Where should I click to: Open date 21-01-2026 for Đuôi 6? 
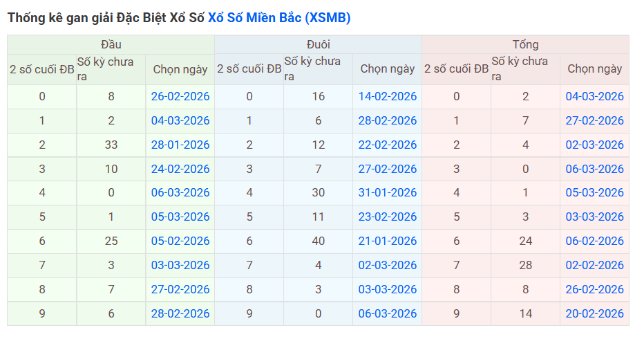[x=388, y=241]
